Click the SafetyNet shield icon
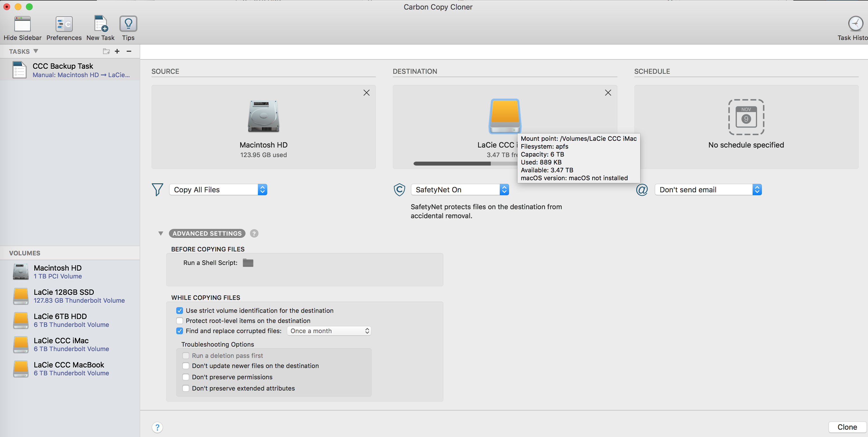868x437 pixels. click(399, 190)
